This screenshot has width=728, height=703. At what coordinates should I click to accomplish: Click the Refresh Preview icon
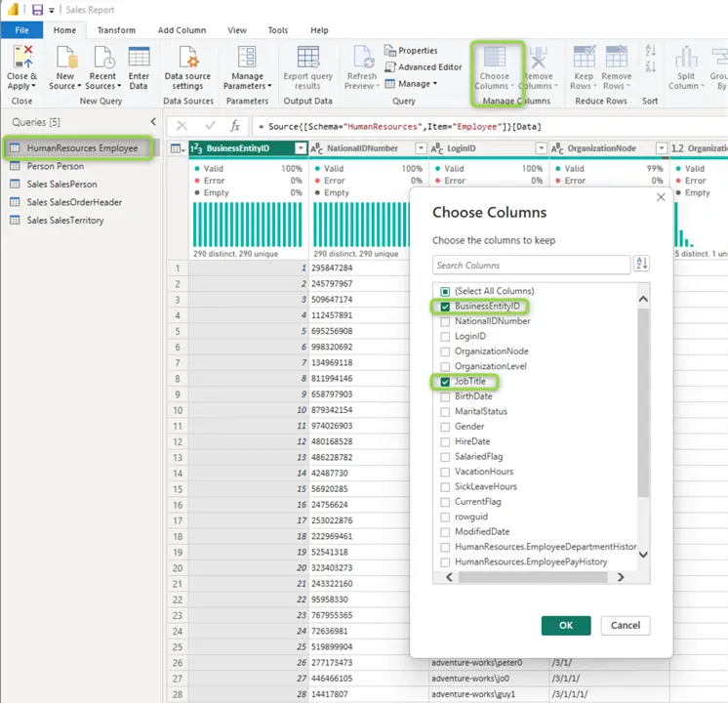362,57
